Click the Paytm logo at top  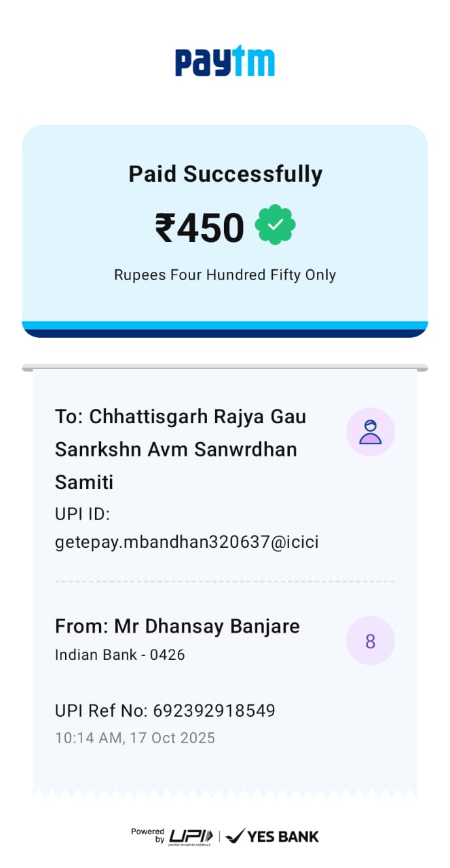[x=225, y=61]
